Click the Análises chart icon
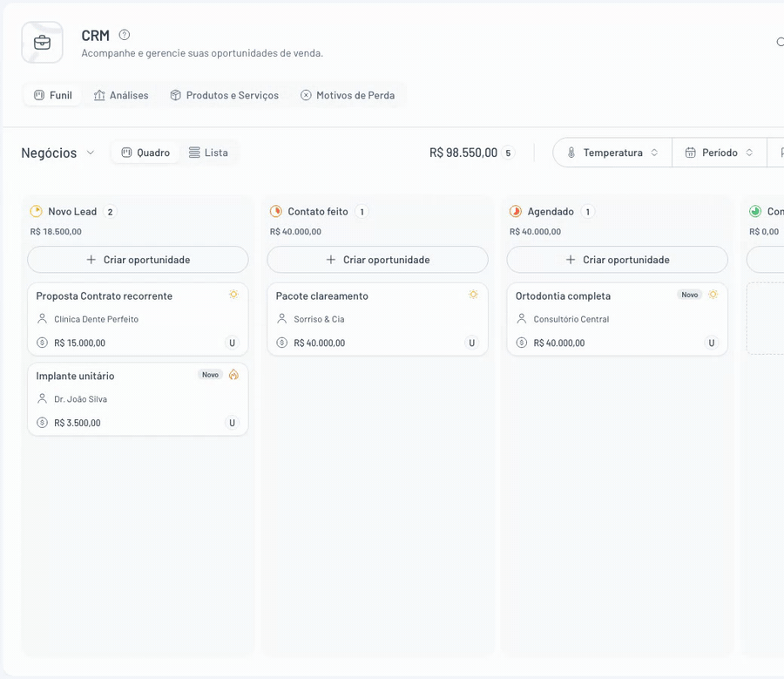Image resolution: width=784 pixels, height=679 pixels. 99,95
